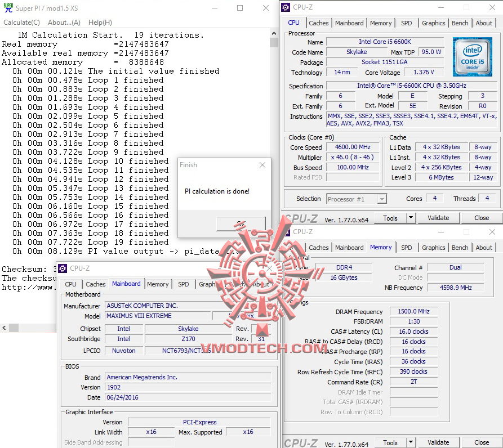The image size is (503, 448).
Task: Switch to Mainboard tab in top CPU-Z window
Action: [x=349, y=23]
